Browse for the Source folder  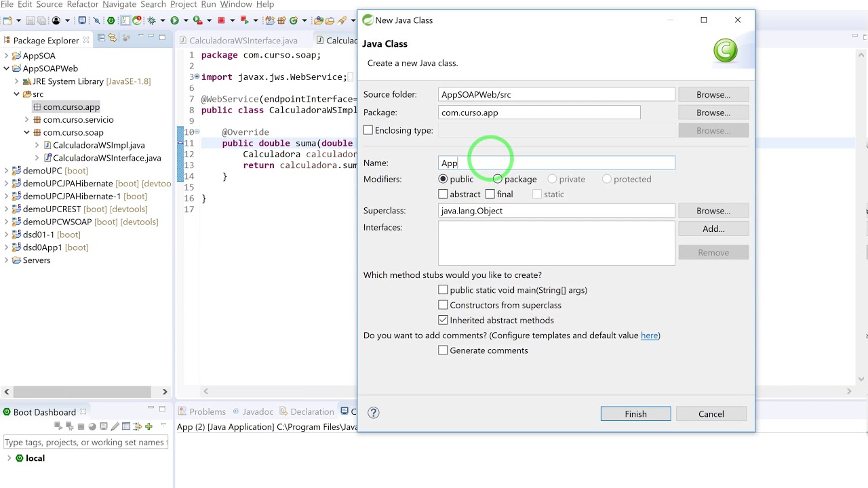click(713, 94)
